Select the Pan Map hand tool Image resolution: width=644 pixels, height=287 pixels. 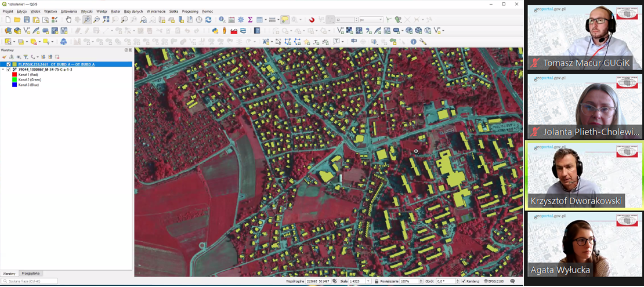point(68,20)
